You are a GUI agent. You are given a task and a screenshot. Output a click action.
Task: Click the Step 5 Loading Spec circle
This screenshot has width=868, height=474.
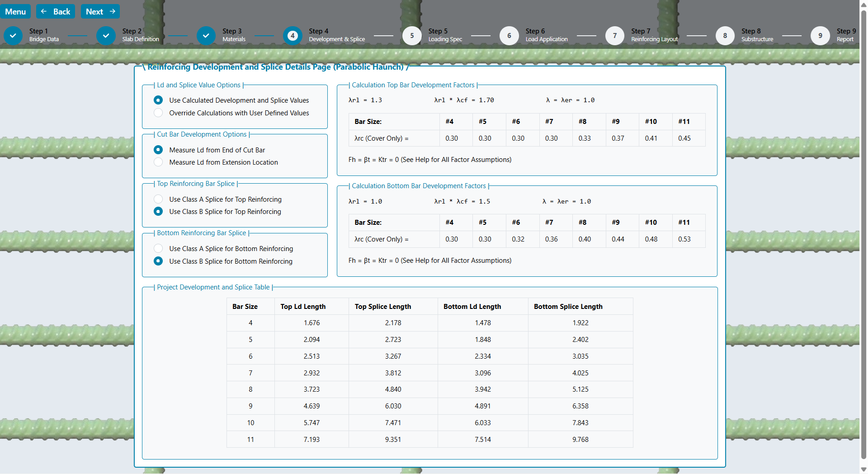(x=412, y=36)
